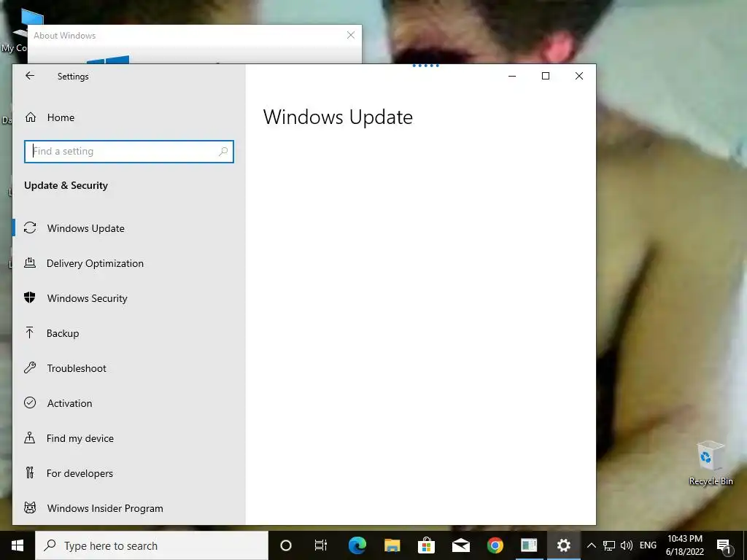Click the Activation checkmark circle icon
The height and width of the screenshot is (560, 747).
[x=29, y=402]
